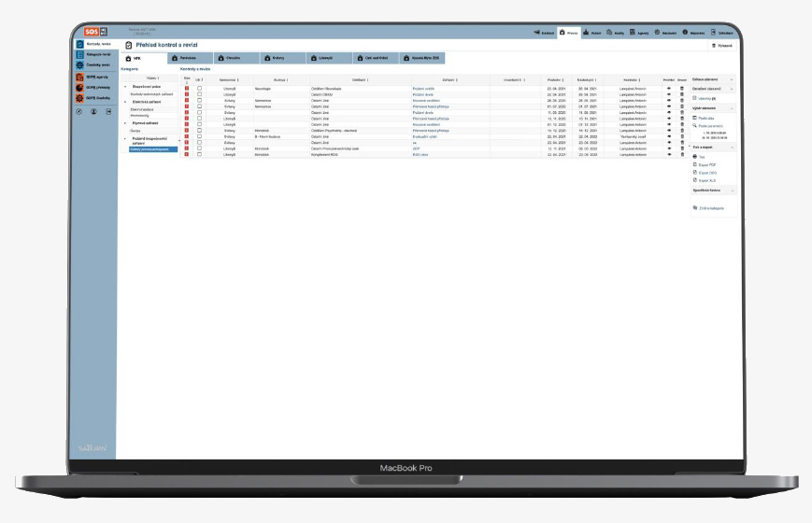This screenshot has width=812, height=523.
Task: Open the Změna kategorie link
Action: click(711, 207)
